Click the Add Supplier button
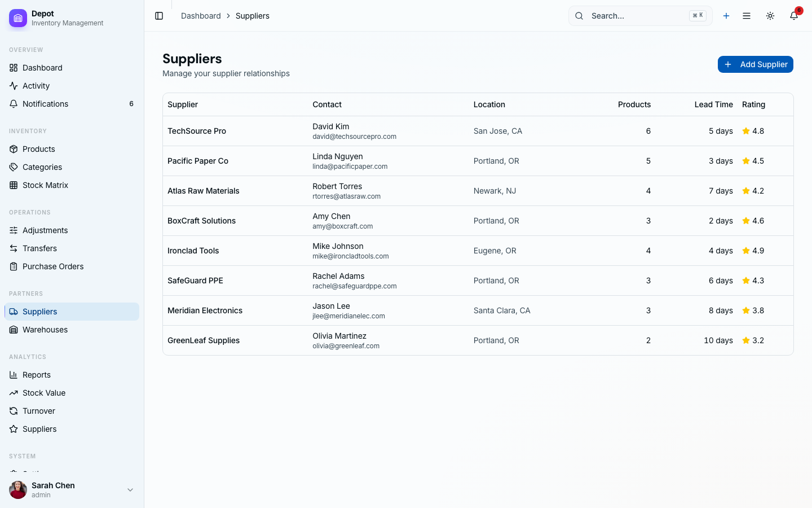 755,64
